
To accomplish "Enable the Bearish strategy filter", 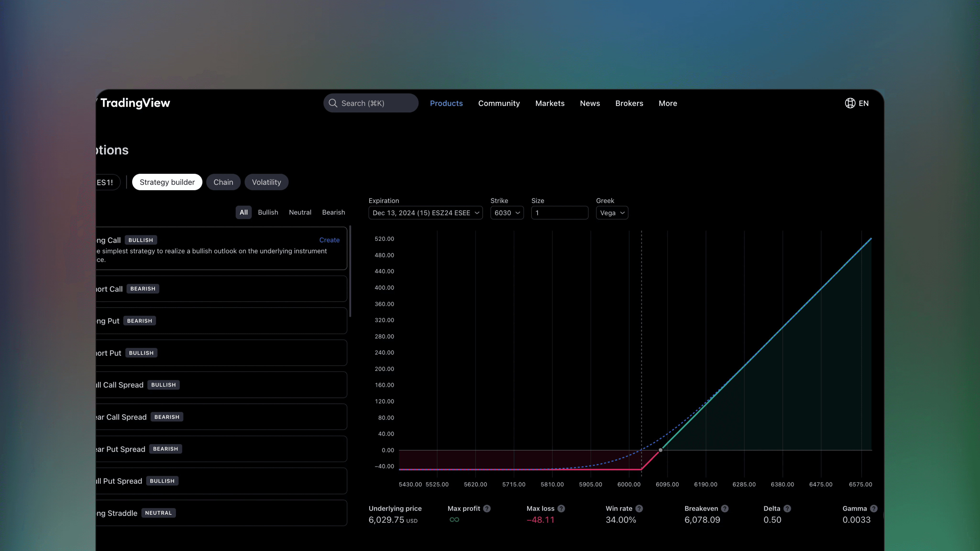I will [x=333, y=212].
